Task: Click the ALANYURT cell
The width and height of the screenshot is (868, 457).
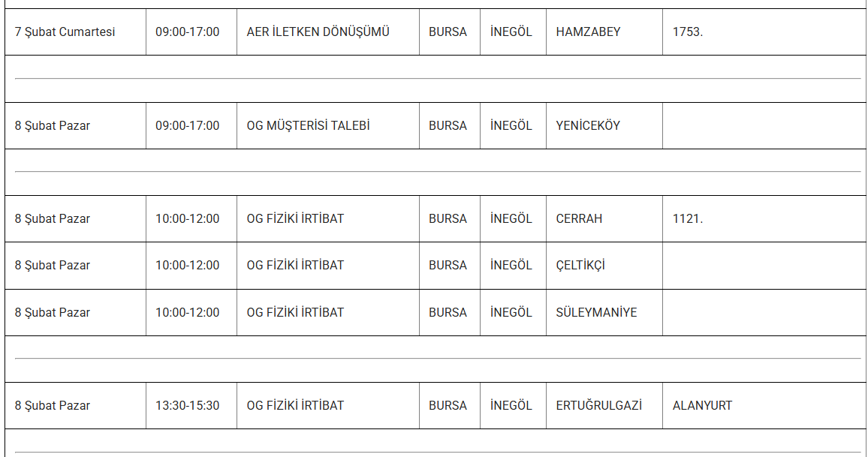Action: click(703, 406)
